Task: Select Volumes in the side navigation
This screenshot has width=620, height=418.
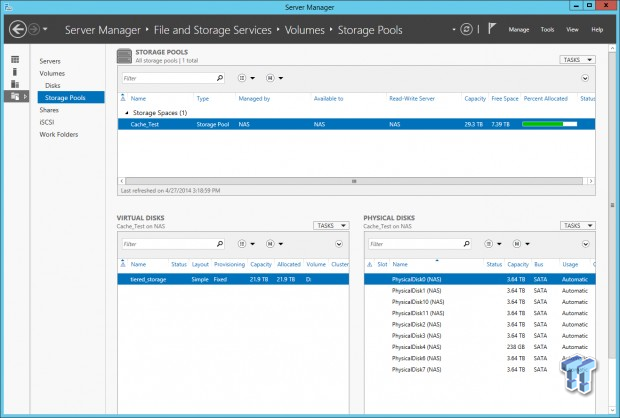Action: click(52, 74)
